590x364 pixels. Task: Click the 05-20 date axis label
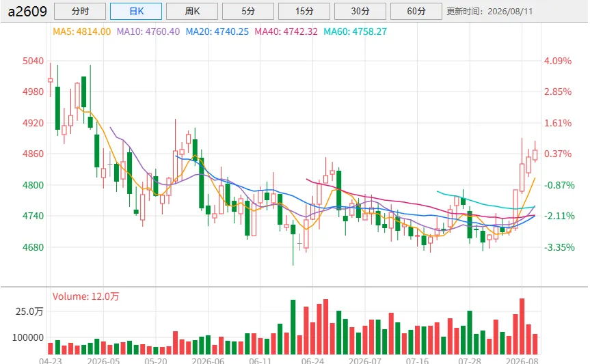coord(156,361)
